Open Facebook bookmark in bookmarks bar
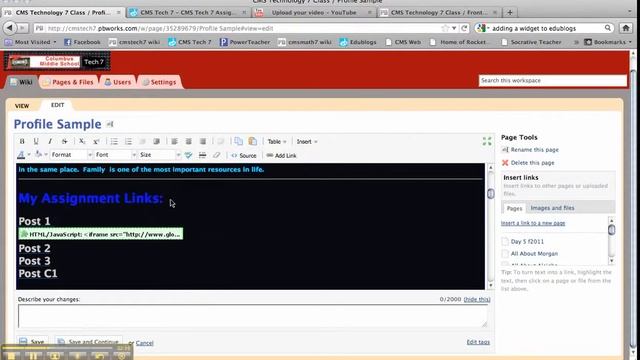 [82, 42]
